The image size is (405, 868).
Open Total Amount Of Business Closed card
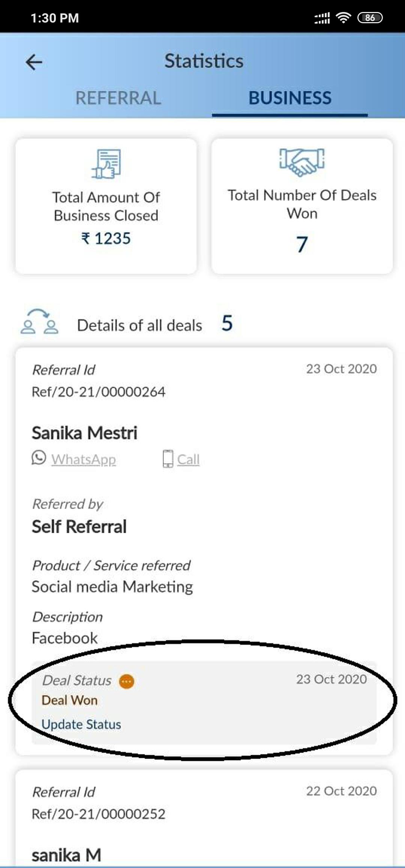pyautogui.click(x=106, y=206)
